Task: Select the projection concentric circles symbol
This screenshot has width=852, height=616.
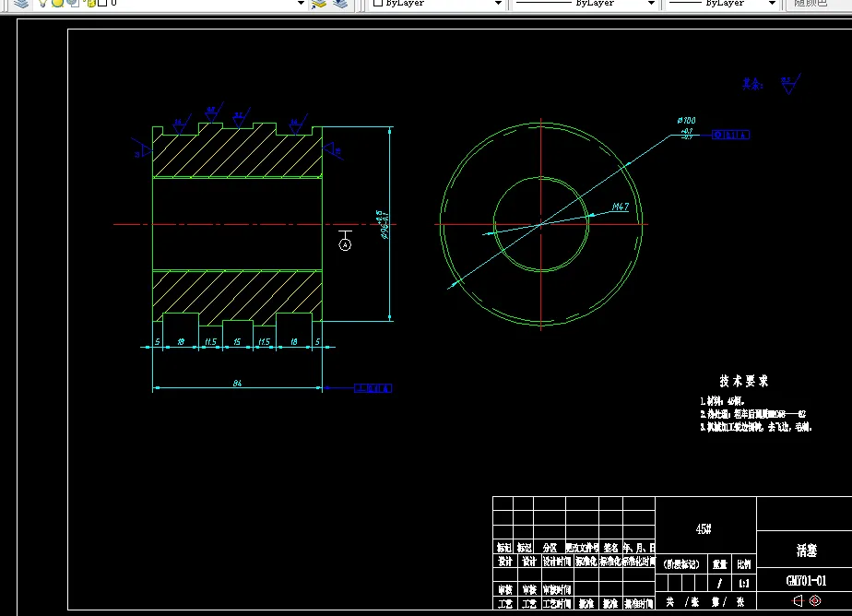Action: pyautogui.click(x=815, y=601)
